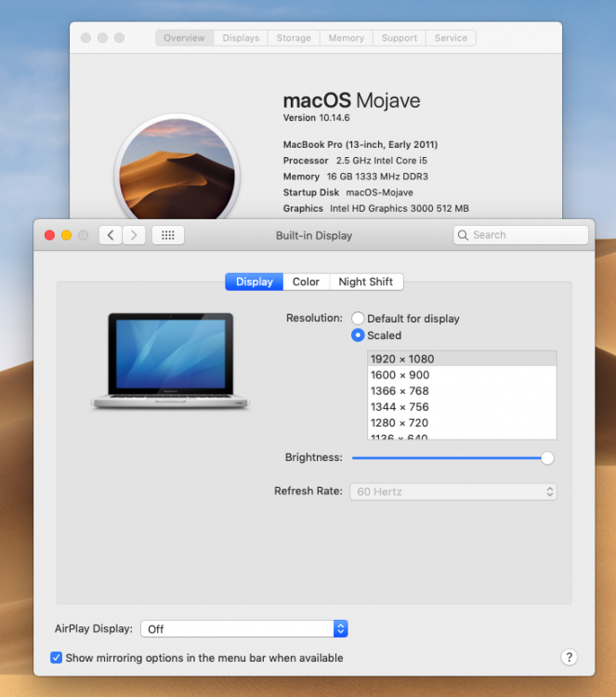616x697 pixels.
Task: Show all preferences via the grid icon
Action: [168, 235]
